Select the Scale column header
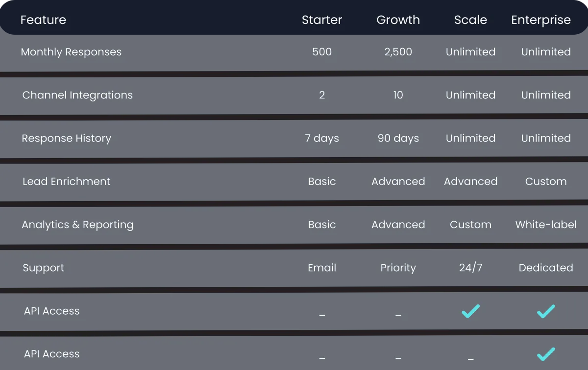Screen dimensions: 588x370 point(470,20)
